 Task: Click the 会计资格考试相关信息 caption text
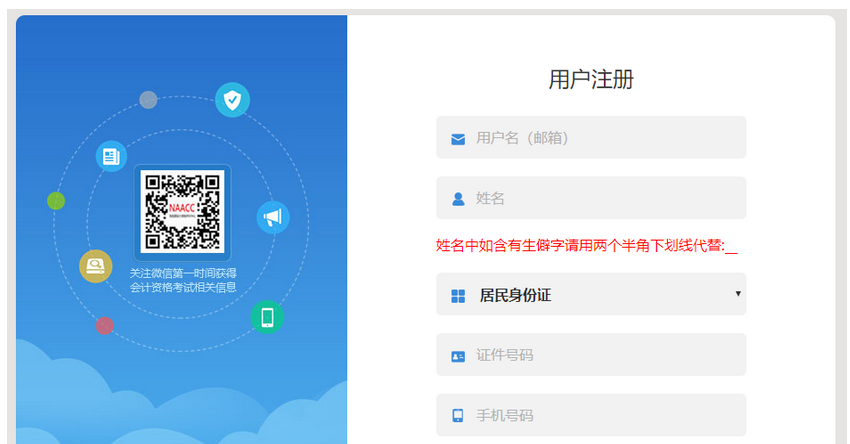(x=183, y=287)
